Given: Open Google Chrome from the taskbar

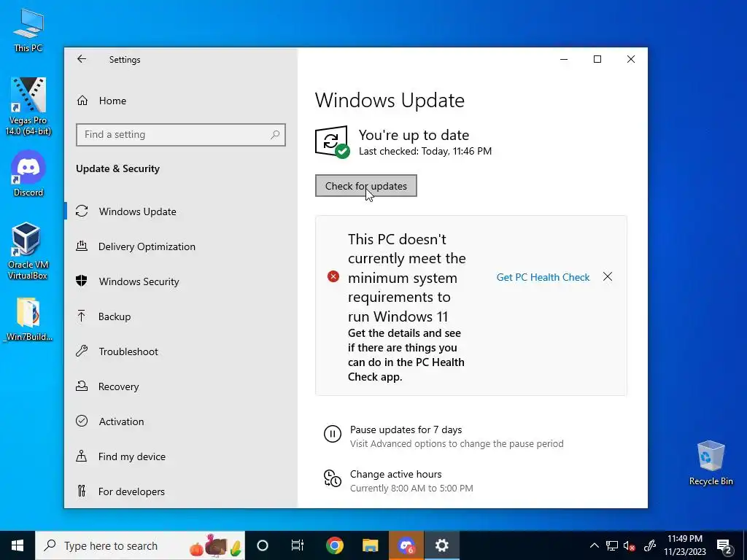Looking at the screenshot, I should (335, 545).
